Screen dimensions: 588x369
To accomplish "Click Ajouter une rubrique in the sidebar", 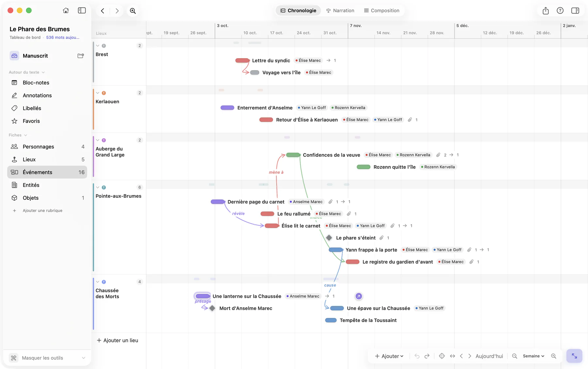I will click(x=42, y=210).
